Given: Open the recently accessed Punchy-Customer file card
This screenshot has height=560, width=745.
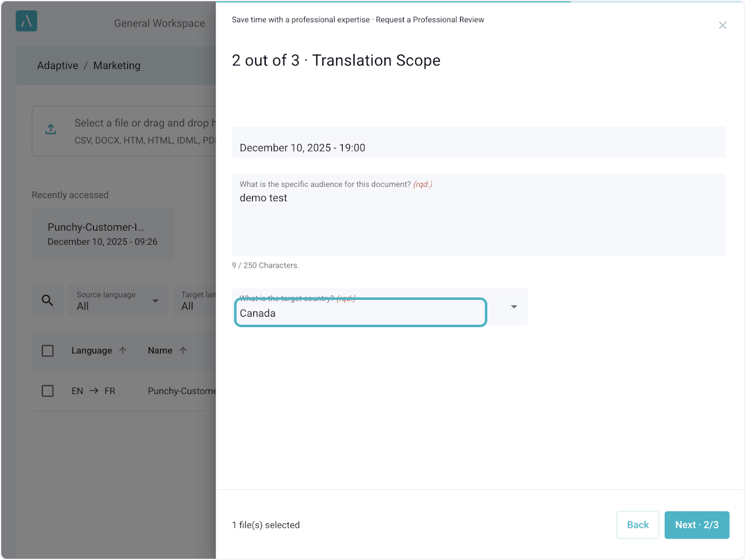Looking at the screenshot, I should [102, 233].
